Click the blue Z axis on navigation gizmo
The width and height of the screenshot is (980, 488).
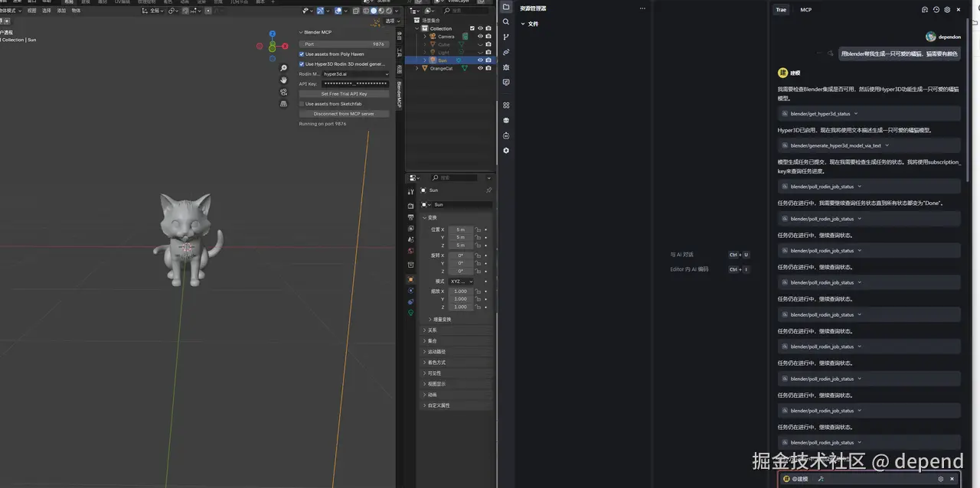pyautogui.click(x=273, y=34)
